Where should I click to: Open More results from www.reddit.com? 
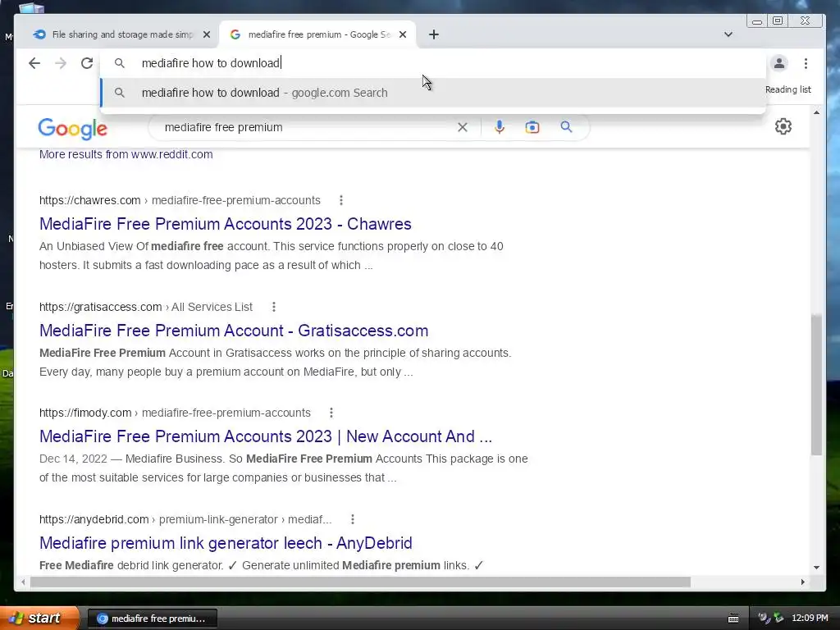126,154
